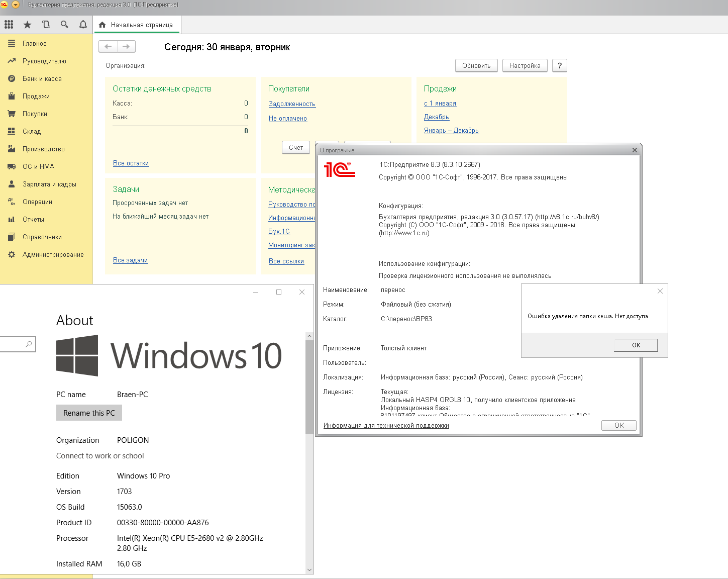The width and height of the screenshot is (728, 579).
Task: Click Справочники books icon
Action: [x=12, y=237]
